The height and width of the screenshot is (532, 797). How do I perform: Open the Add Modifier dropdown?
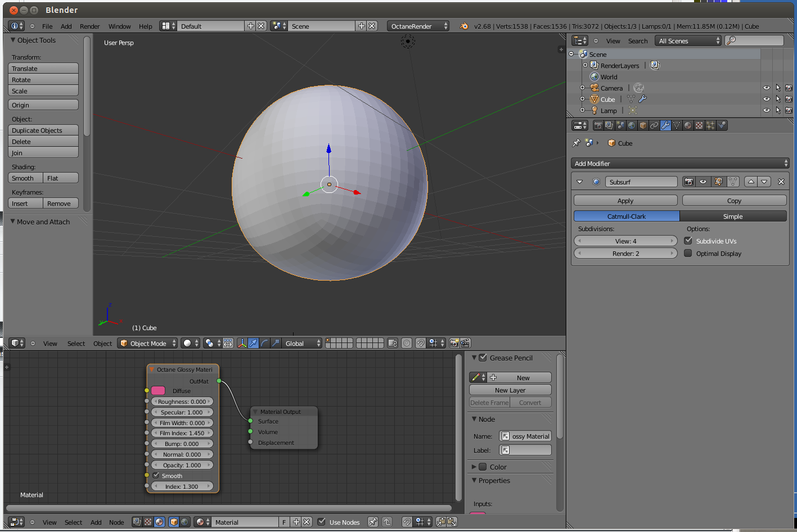pos(680,163)
